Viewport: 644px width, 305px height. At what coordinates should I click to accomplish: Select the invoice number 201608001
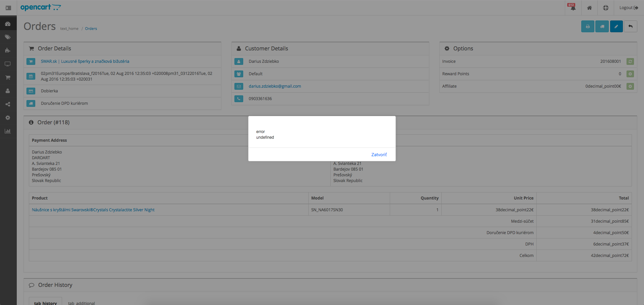(610, 61)
